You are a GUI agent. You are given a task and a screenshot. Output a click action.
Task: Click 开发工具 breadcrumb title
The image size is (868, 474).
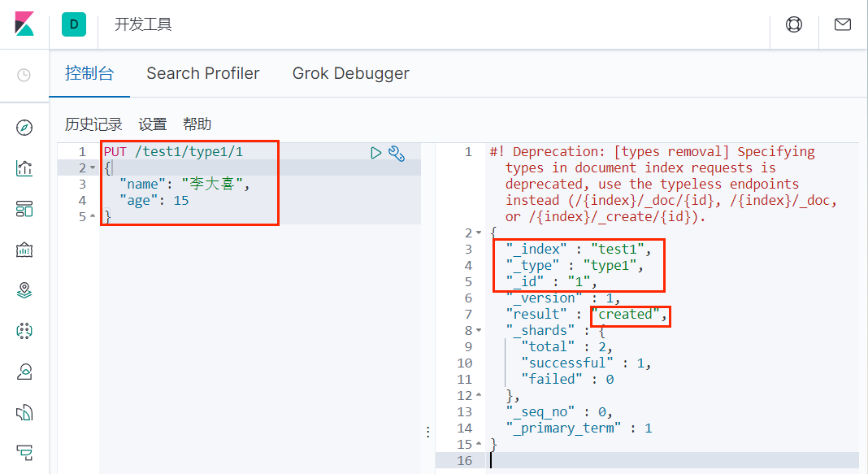click(x=143, y=24)
